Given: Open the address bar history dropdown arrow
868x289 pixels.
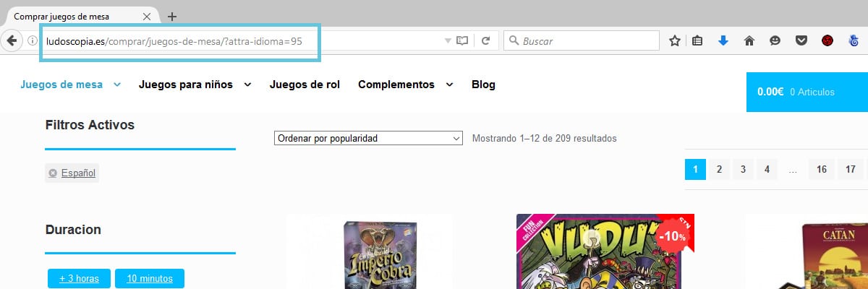Looking at the screenshot, I should point(448,41).
